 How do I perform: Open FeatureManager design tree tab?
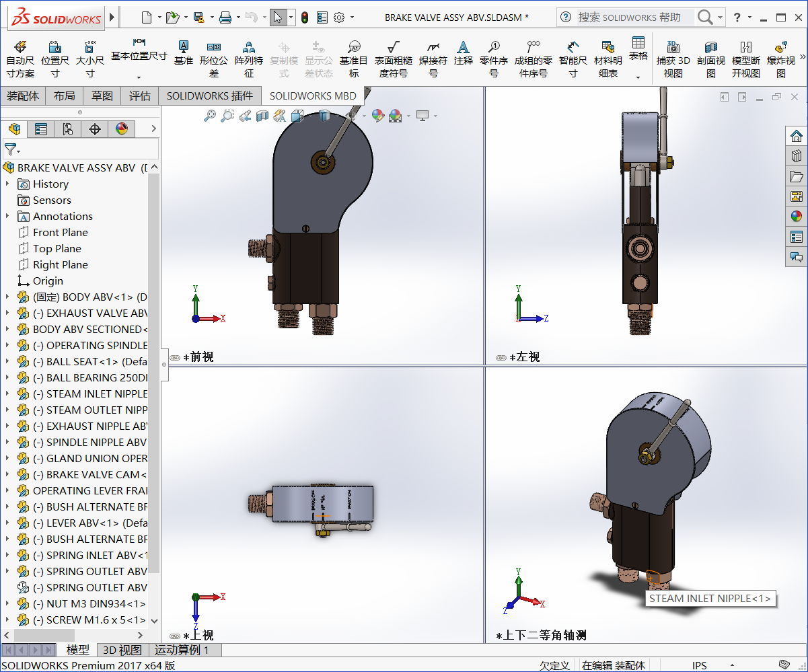click(x=14, y=128)
